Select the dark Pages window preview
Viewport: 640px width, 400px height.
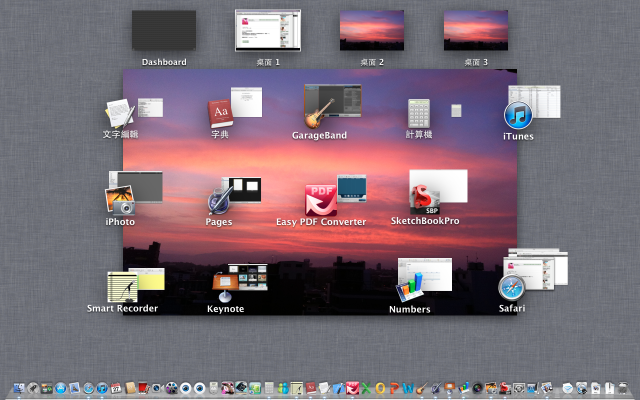[x=242, y=190]
